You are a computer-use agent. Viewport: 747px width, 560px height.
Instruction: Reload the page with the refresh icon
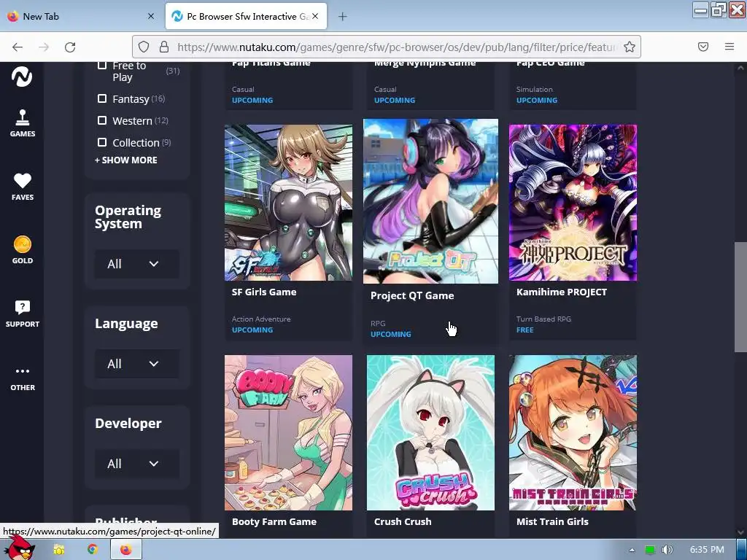pyautogui.click(x=70, y=47)
